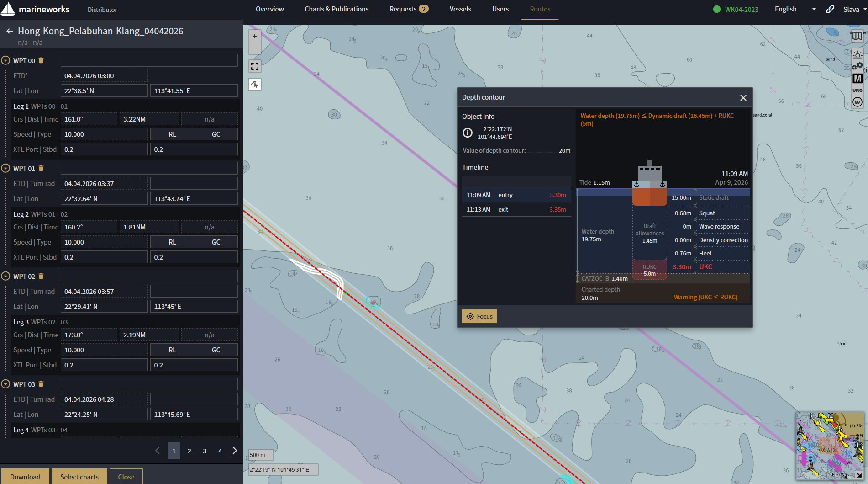
Task: Click Focus button in Depth contour popup
Action: [x=479, y=316]
